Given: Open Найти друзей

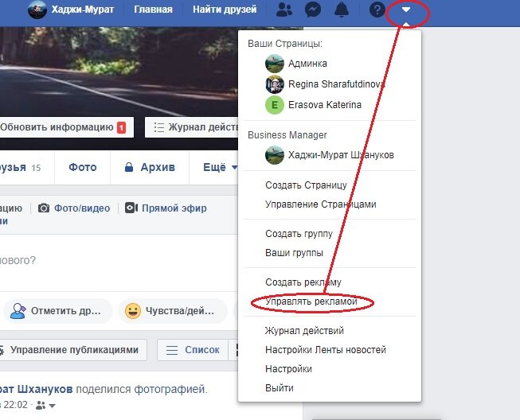Looking at the screenshot, I should pyautogui.click(x=225, y=10).
